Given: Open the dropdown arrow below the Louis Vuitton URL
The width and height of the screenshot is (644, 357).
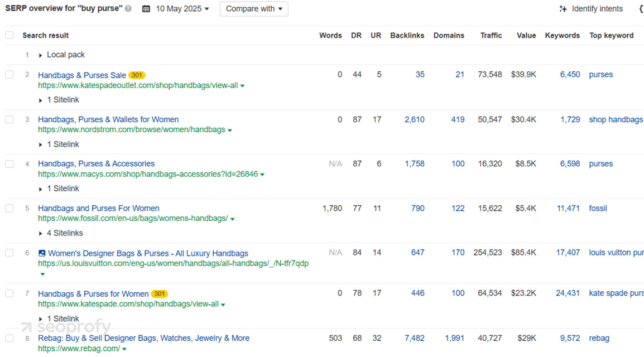Looking at the screenshot, I should (42, 274).
